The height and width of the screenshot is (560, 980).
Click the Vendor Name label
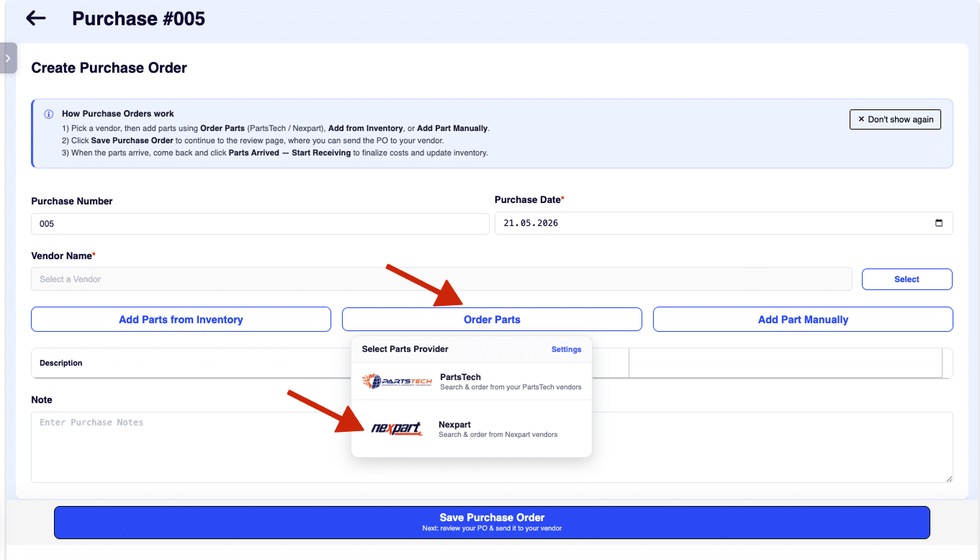[63, 256]
